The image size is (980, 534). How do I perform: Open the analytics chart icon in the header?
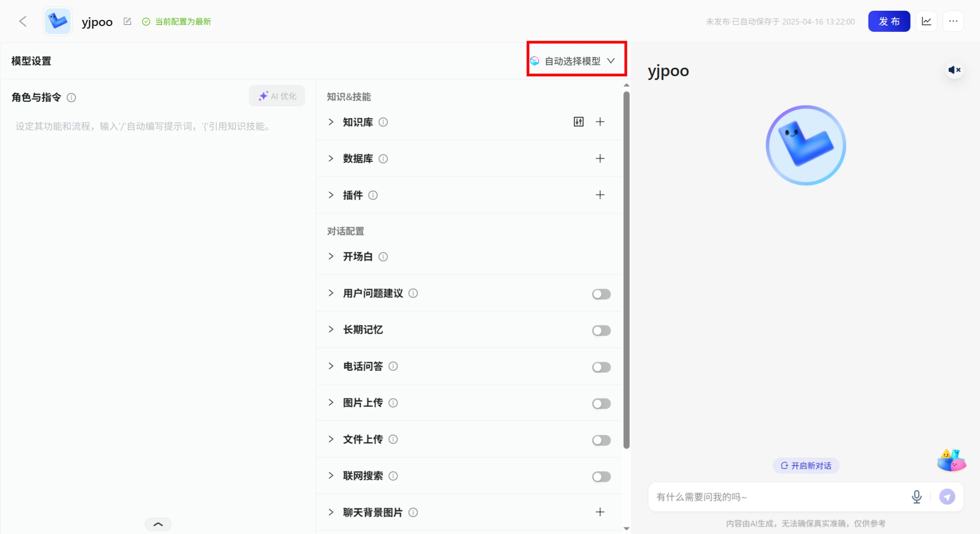coord(927,21)
